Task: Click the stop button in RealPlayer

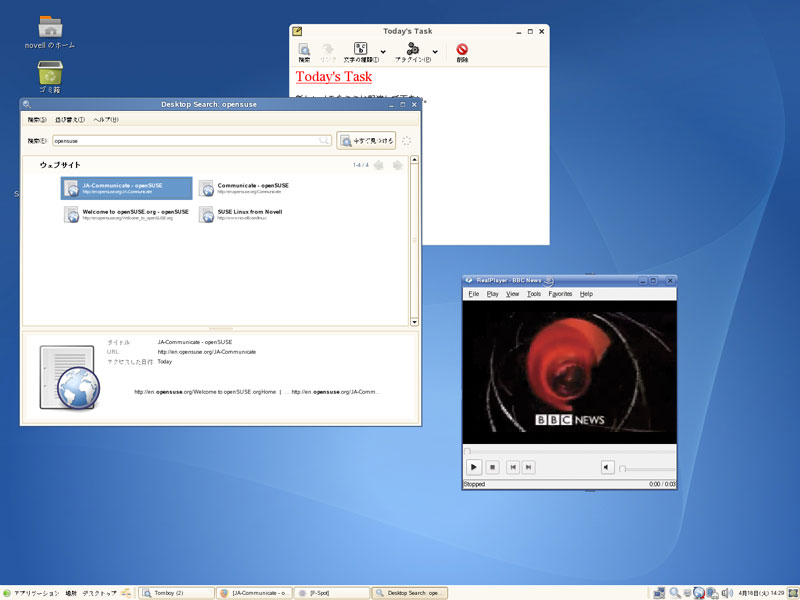Action: point(492,467)
